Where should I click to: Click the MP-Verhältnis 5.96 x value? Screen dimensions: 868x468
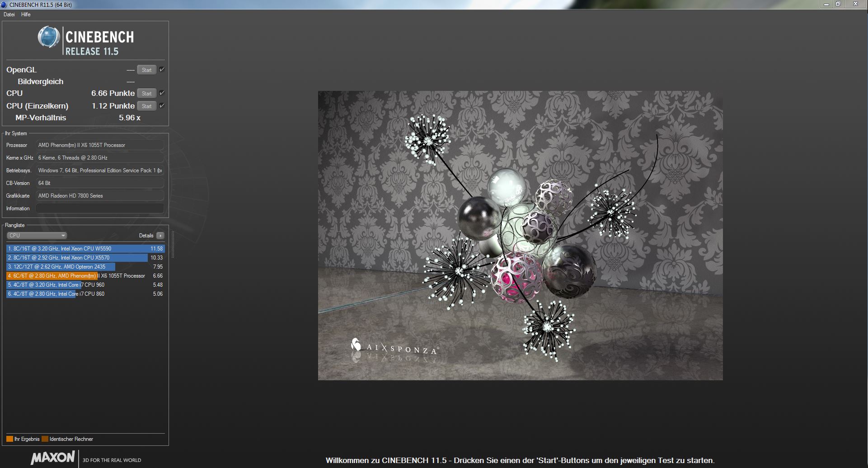(x=130, y=118)
